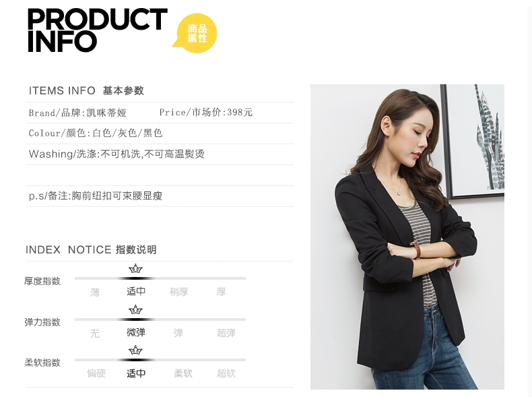Screen dimensions: 532x397
Task: Choose 微弹 elasticity option
Action: (136, 332)
